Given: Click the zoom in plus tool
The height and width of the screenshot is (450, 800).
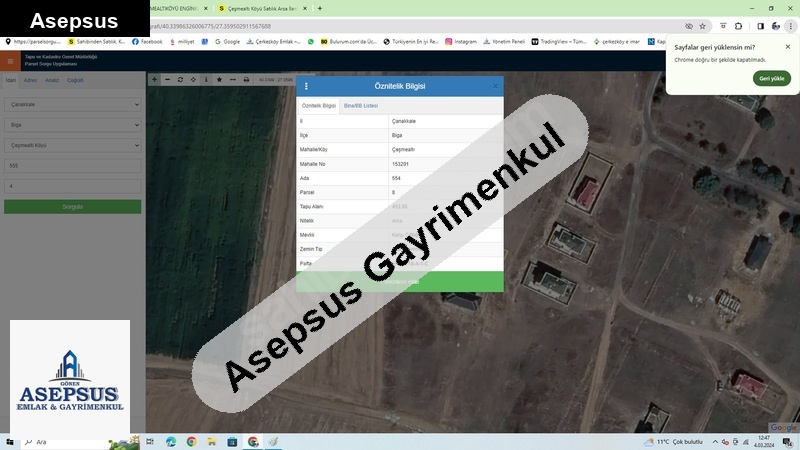Looking at the screenshot, I should [154, 79].
